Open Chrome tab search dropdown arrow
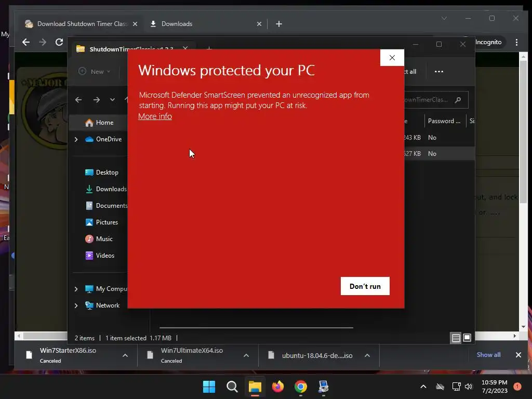 [x=444, y=18]
